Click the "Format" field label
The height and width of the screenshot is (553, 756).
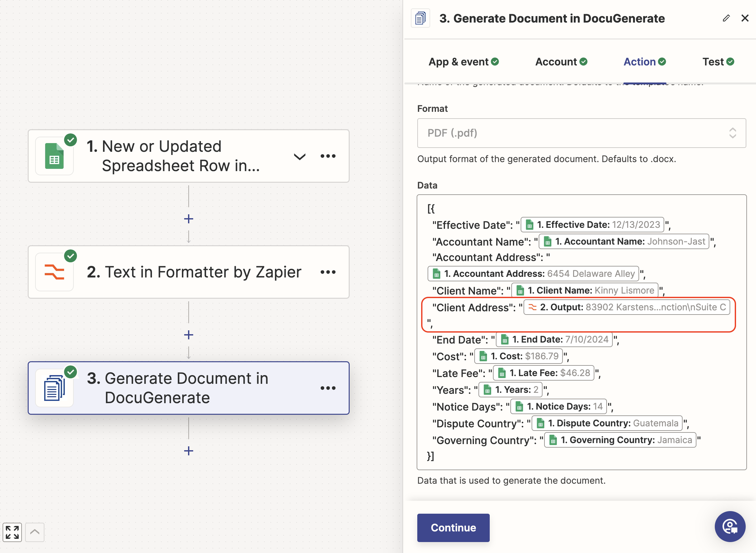click(x=432, y=109)
